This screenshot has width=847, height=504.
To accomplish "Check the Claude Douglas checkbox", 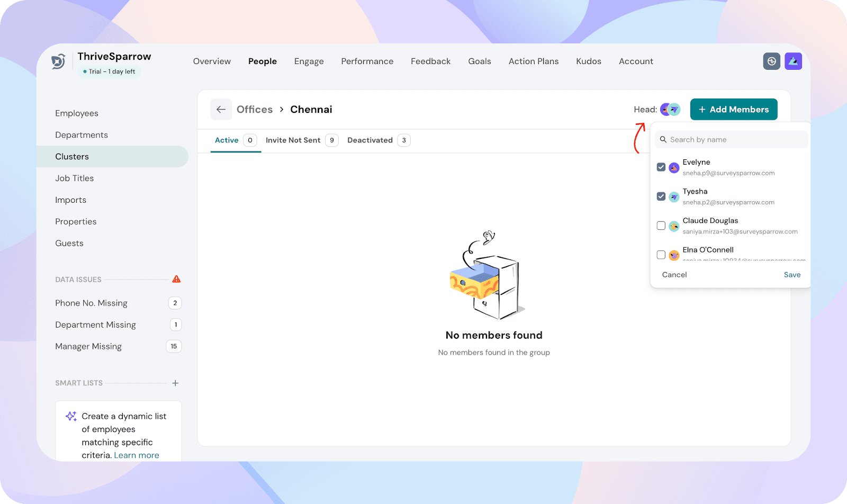I will coord(661,226).
